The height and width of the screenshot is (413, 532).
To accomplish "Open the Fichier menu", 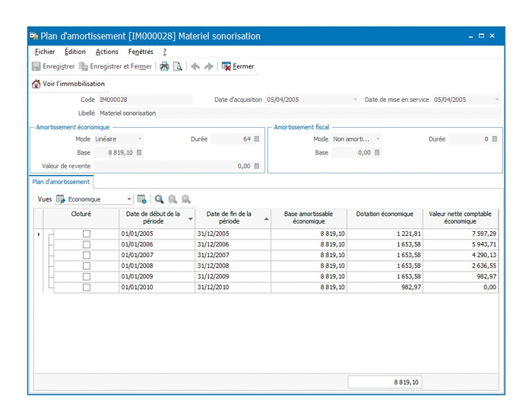I will click(x=45, y=52).
